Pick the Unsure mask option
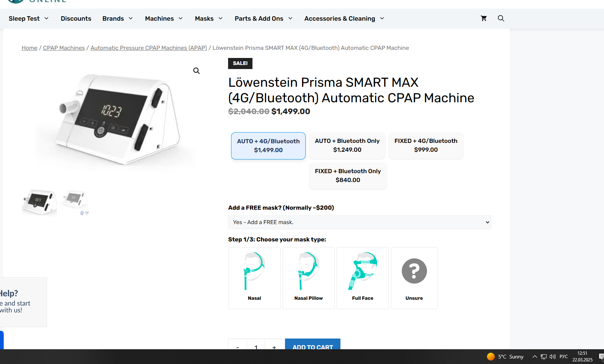 tap(414, 278)
